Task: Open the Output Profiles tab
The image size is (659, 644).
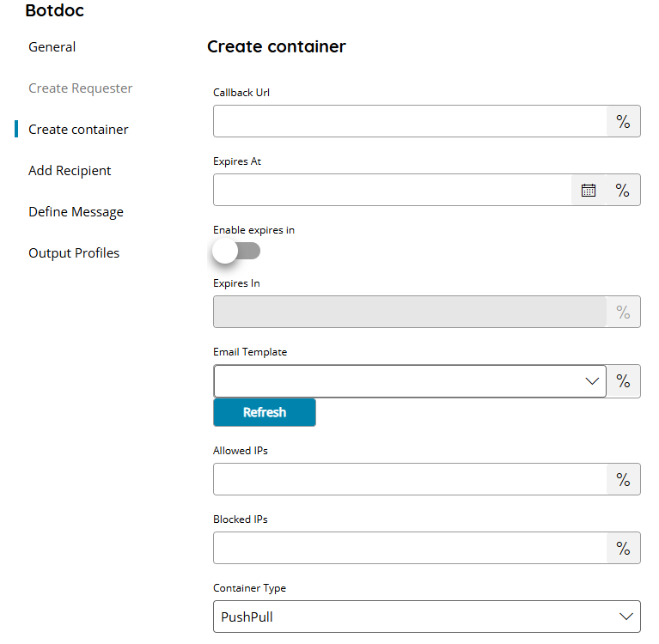Action: 74,253
